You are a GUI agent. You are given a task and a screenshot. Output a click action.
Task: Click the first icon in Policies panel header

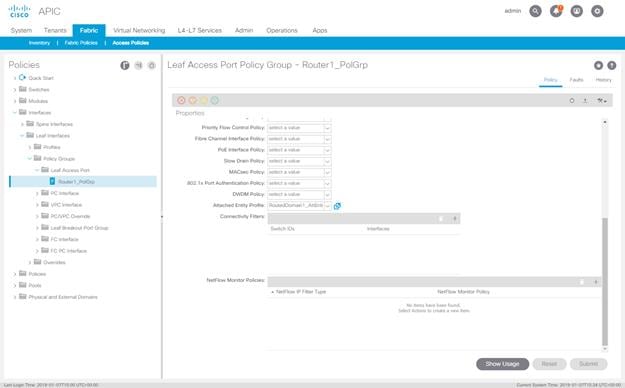point(125,65)
